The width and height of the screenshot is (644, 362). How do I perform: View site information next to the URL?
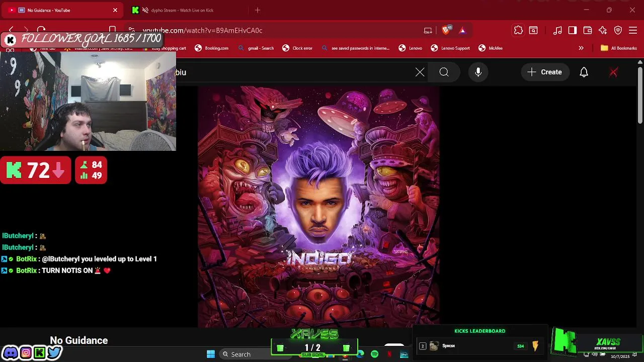[x=131, y=30]
